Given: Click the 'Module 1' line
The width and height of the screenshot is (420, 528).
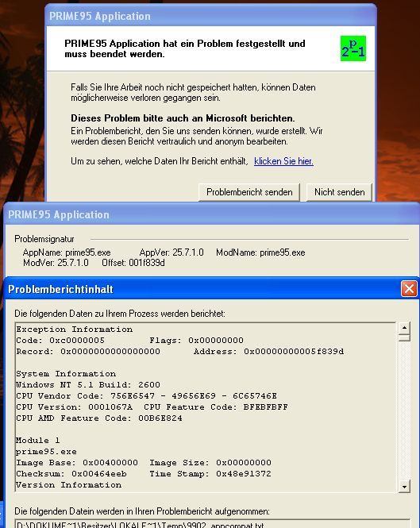Looking at the screenshot, I should coord(38,441).
